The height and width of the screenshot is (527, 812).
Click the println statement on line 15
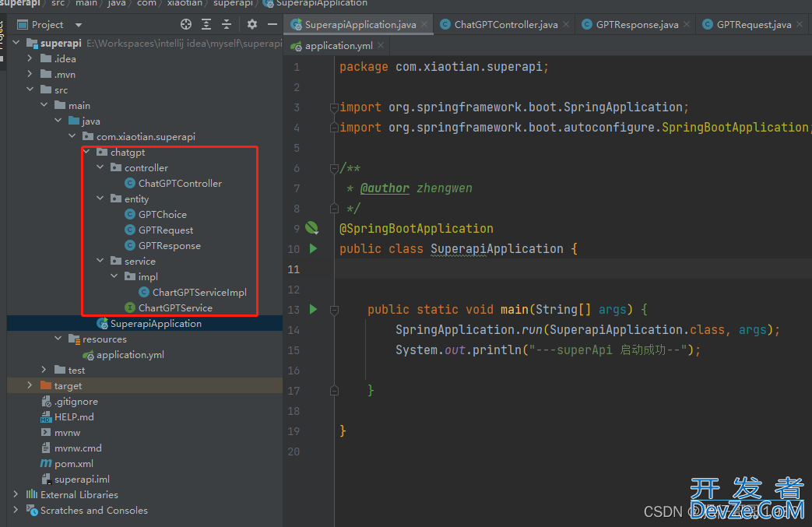pos(548,350)
